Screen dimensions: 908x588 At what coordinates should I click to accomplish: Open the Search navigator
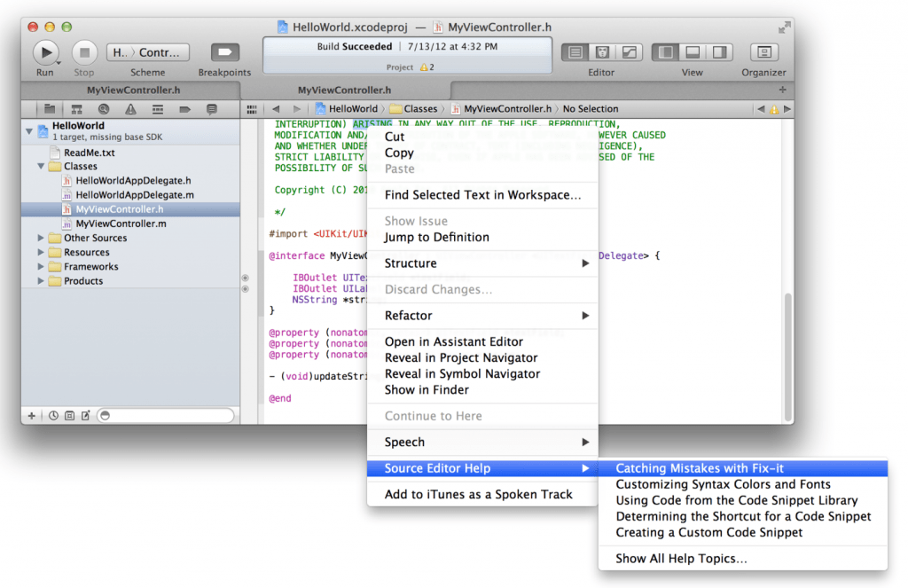(104, 108)
